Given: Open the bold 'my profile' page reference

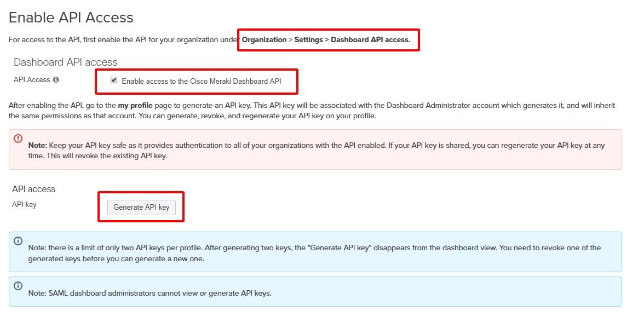Looking at the screenshot, I should 135,105.
